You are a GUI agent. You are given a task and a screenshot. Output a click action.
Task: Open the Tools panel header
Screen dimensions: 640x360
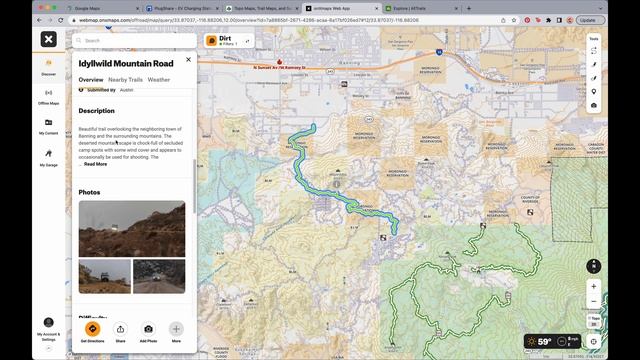594,39
